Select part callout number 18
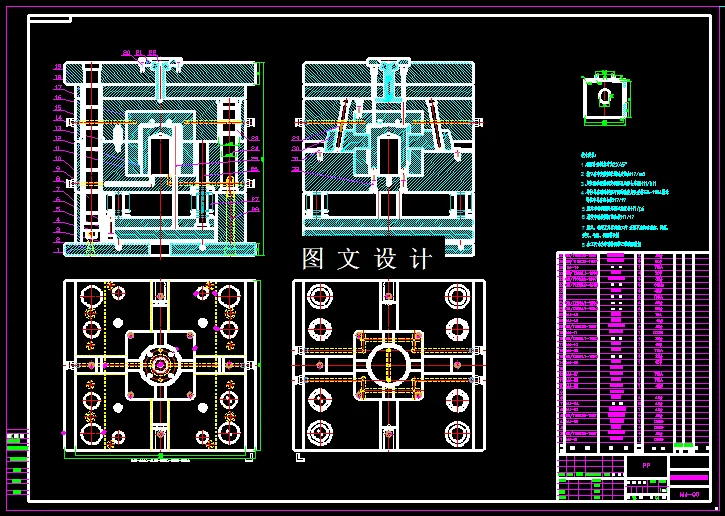This screenshot has width=725, height=516. [x=58, y=77]
